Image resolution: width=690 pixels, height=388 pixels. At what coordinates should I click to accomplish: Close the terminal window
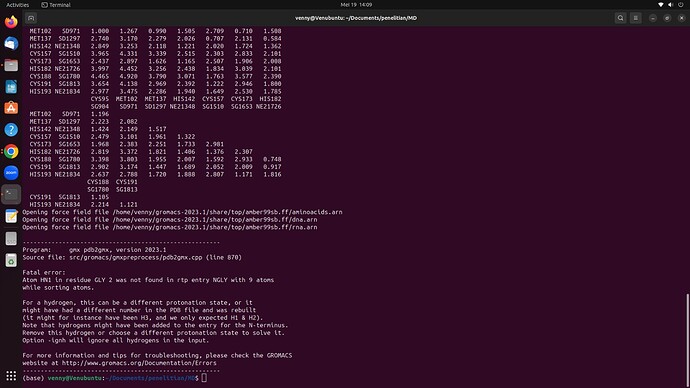click(682, 18)
